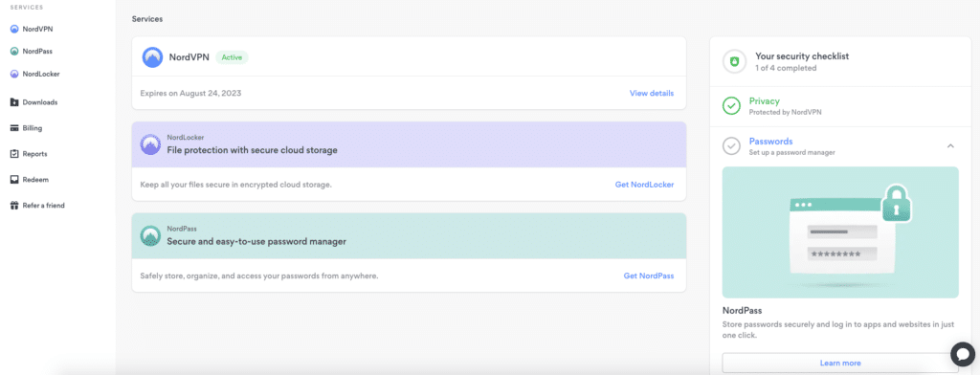Click the grey Passwords checkmark circle
Image resolution: width=980 pixels, height=375 pixels.
[x=731, y=146]
